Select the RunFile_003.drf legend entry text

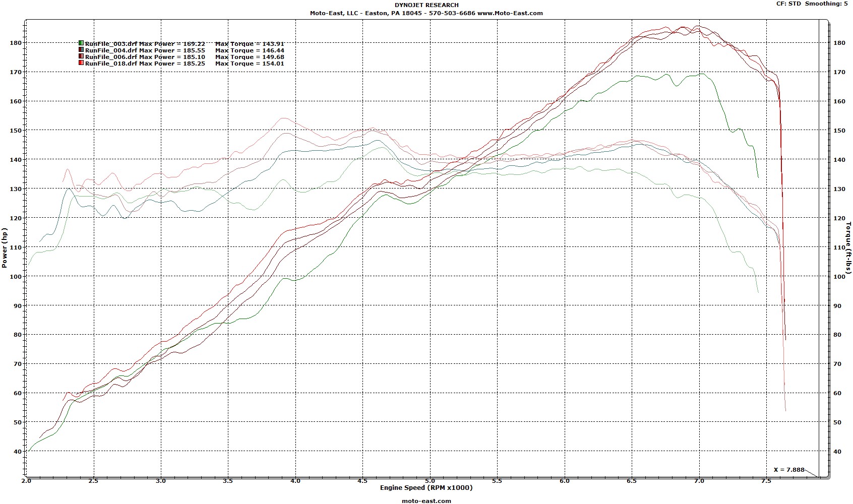(x=111, y=44)
